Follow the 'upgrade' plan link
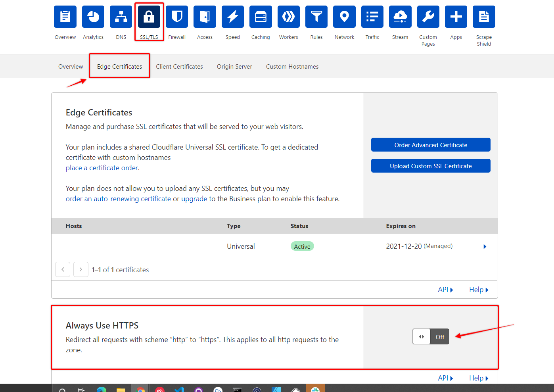Screen dimensions: 554x392 tap(194, 199)
